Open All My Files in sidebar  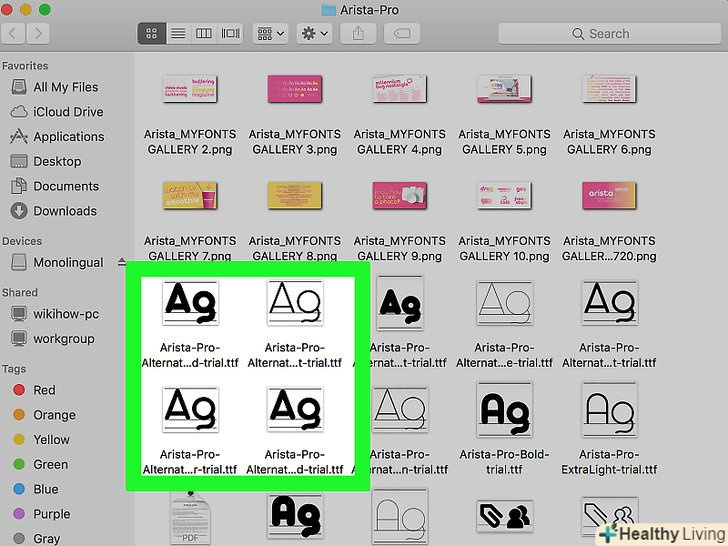tap(65, 88)
